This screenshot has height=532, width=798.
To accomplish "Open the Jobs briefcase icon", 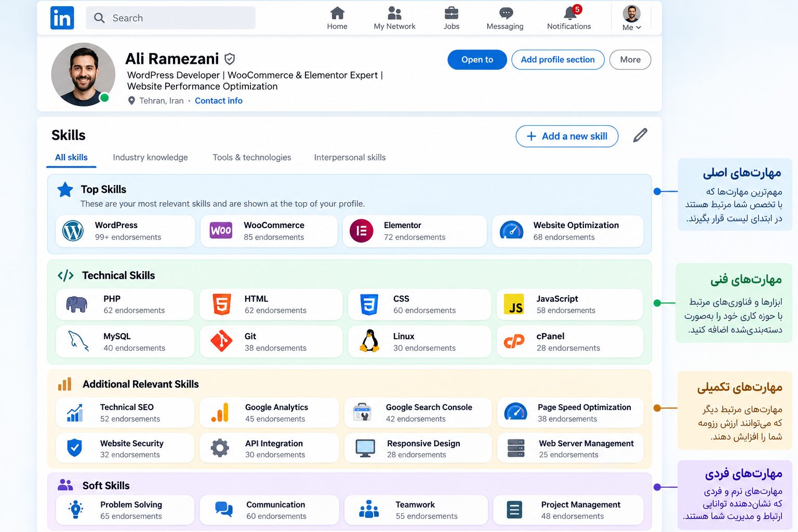I will tap(451, 13).
